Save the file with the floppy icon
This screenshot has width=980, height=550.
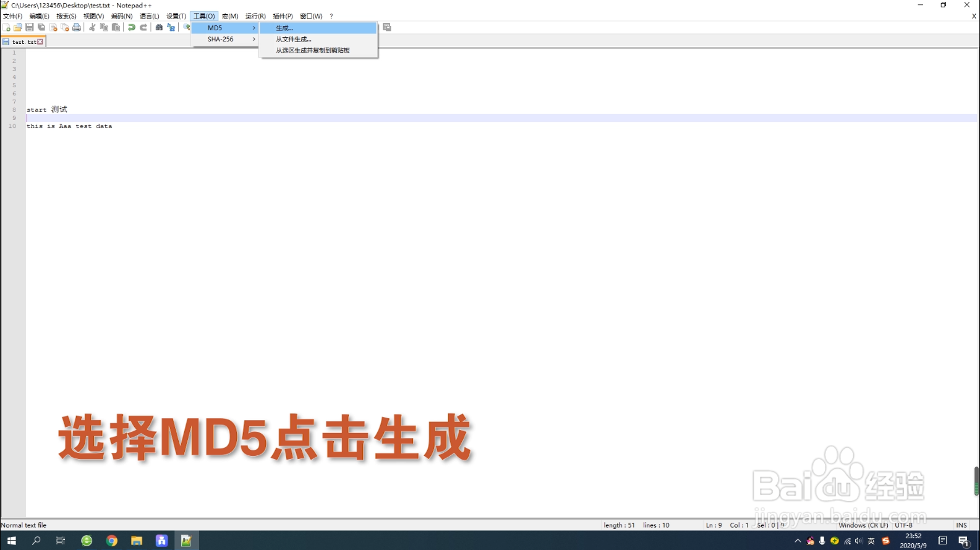coord(30,27)
